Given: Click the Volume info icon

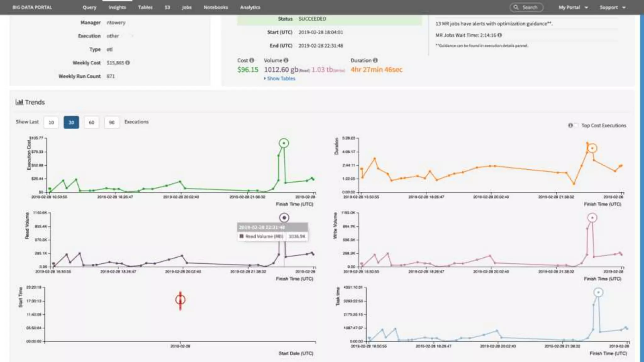Looking at the screenshot, I should [286, 60].
